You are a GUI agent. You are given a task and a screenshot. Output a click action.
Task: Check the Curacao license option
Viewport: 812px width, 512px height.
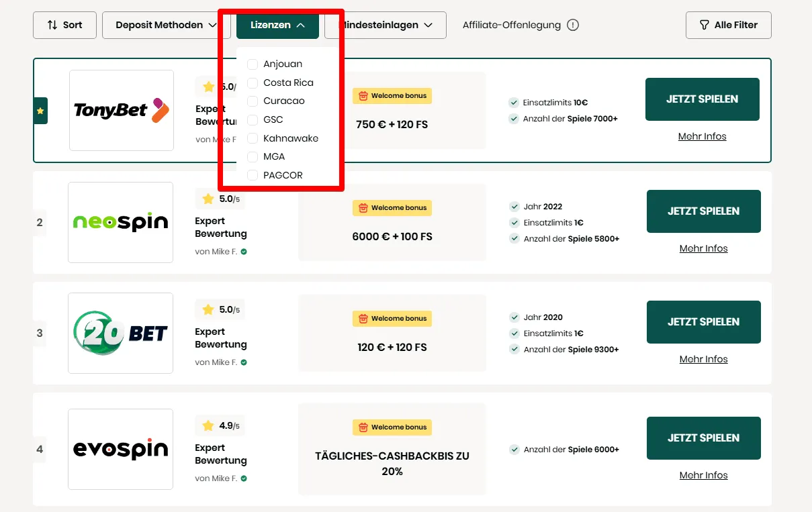[x=253, y=101]
